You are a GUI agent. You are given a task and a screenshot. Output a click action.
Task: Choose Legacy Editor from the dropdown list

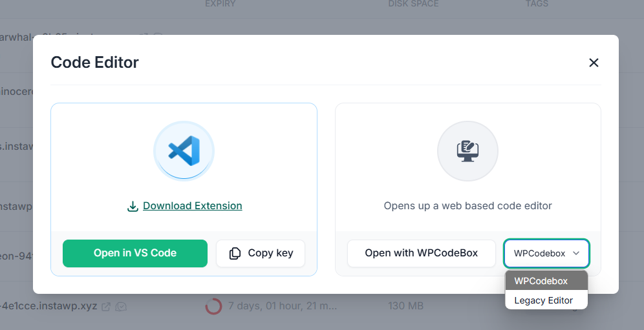[x=546, y=300]
